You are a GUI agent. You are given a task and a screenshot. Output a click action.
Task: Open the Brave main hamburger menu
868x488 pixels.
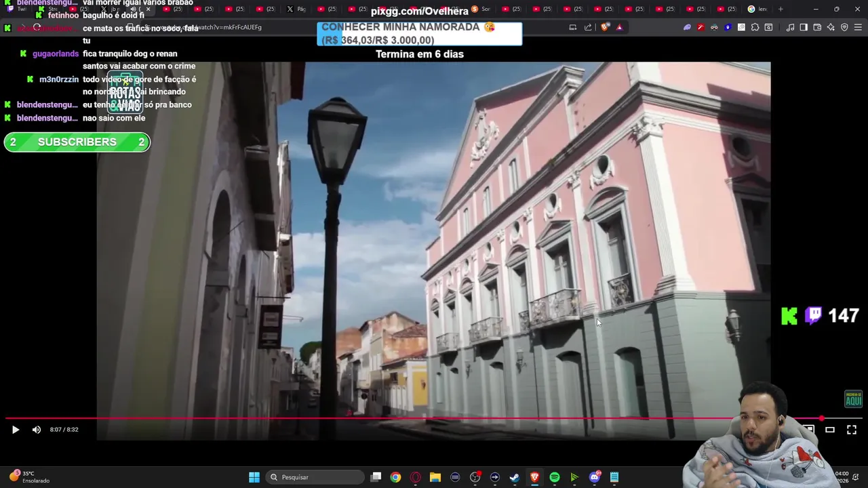(858, 27)
